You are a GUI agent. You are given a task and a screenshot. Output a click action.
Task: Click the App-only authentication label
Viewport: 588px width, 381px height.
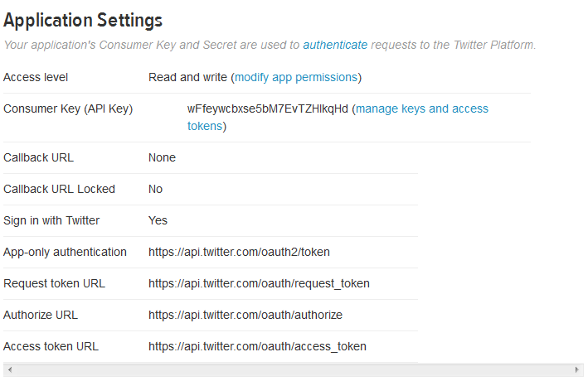pyautogui.click(x=66, y=252)
